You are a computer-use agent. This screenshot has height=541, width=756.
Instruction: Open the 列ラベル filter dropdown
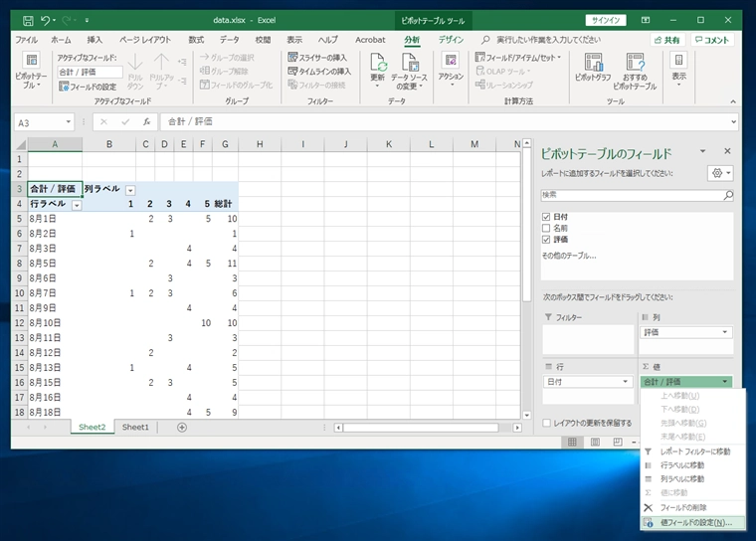point(129,189)
